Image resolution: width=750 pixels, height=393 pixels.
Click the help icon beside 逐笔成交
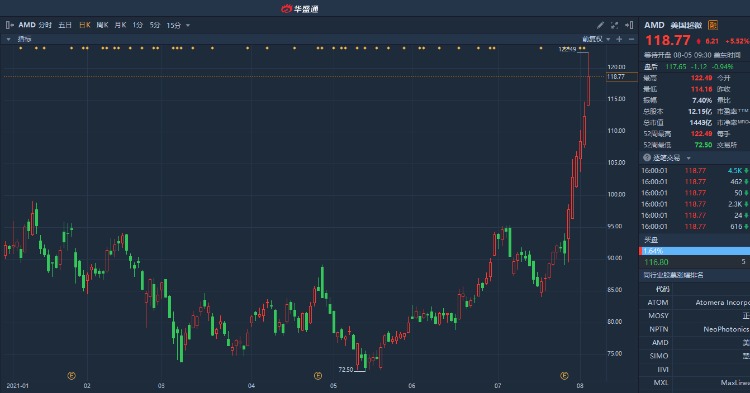pos(647,157)
